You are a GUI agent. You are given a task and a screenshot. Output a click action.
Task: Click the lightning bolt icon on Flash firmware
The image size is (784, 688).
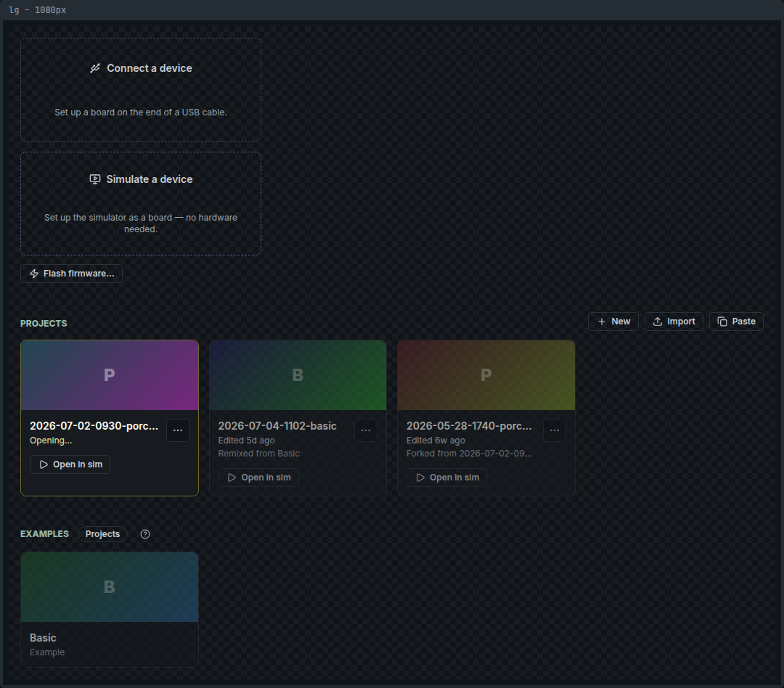tap(34, 274)
